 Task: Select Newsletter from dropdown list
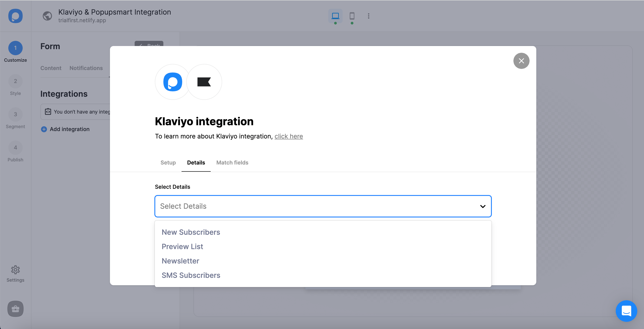pos(180,261)
